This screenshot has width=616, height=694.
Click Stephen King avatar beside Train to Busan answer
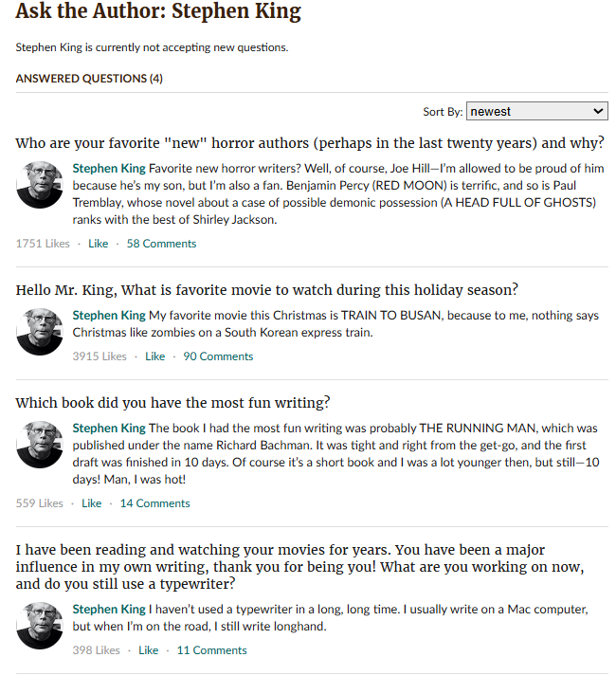point(40,332)
